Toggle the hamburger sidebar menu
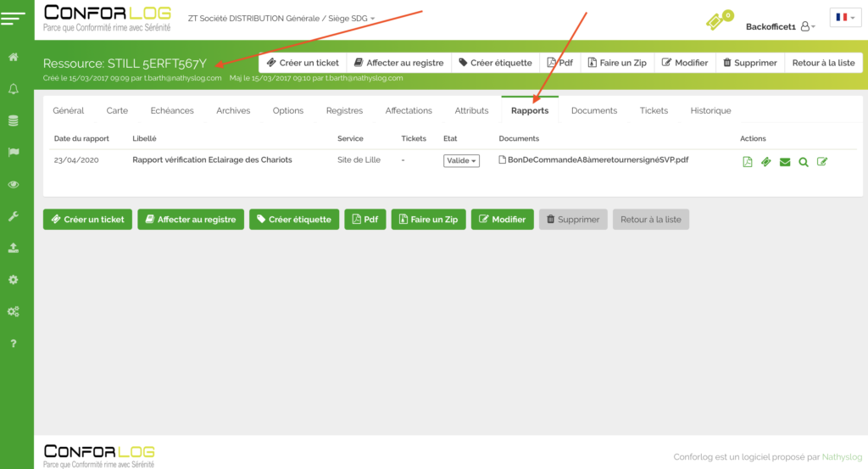This screenshot has width=868, height=469. coord(14,17)
